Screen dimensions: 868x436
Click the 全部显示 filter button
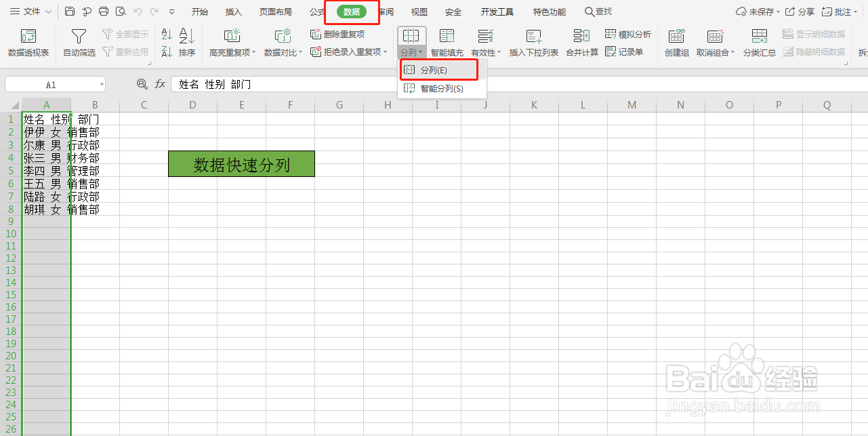[125, 34]
